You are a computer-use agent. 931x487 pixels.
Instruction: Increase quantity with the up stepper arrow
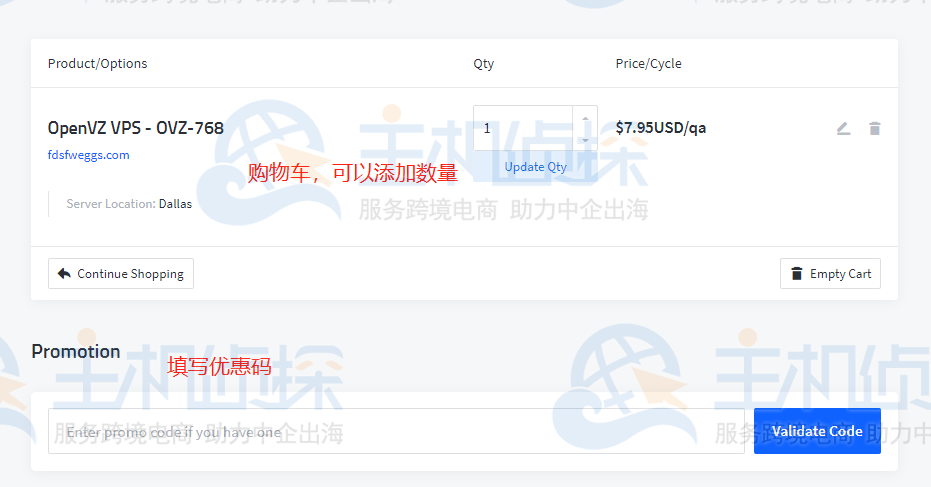(585, 119)
